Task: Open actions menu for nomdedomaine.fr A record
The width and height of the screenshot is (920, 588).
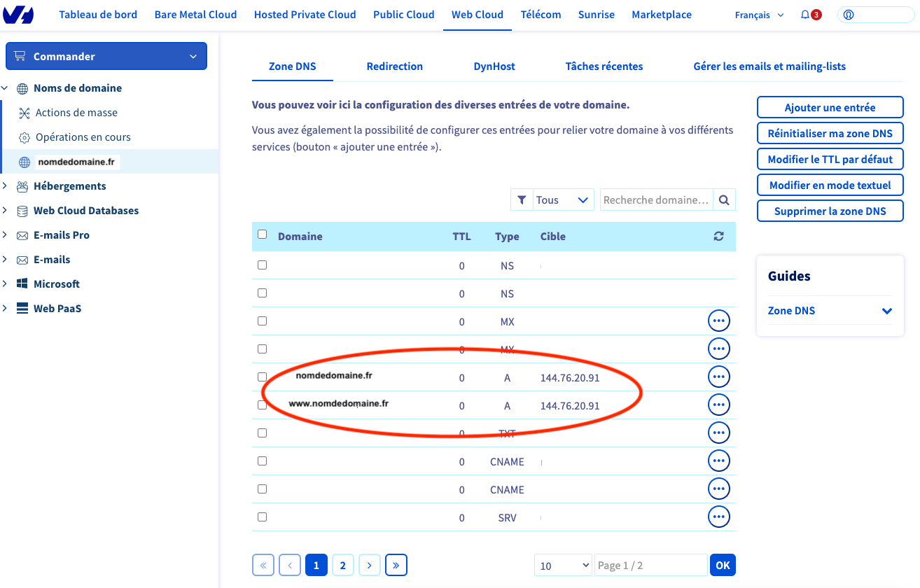Action: 718,377
